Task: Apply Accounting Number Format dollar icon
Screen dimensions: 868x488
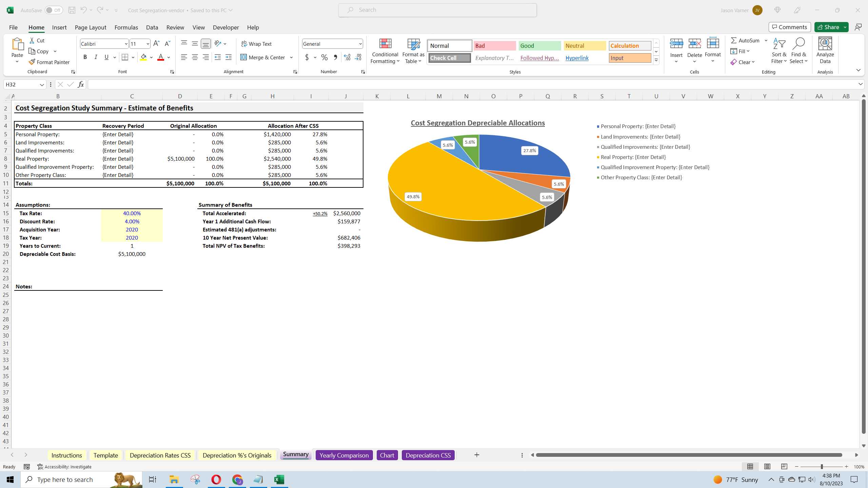Action: [x=307, y=57]
